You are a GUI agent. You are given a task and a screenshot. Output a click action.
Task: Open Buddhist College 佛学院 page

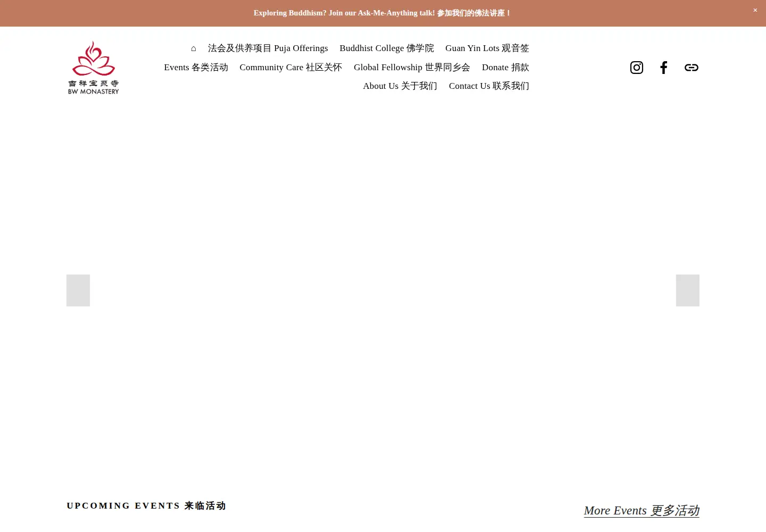[x=387, y=48]
